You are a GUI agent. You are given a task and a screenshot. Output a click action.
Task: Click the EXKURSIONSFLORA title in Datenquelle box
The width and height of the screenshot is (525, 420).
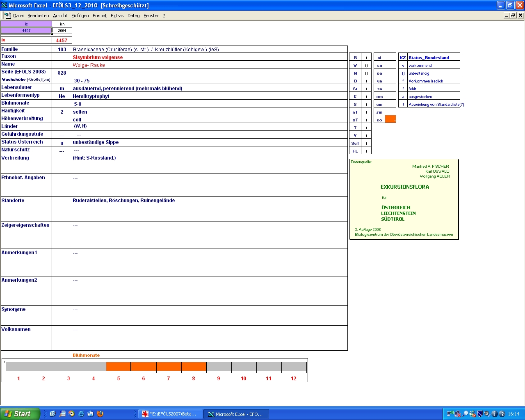pyautogui.click(x=405, y=187)
